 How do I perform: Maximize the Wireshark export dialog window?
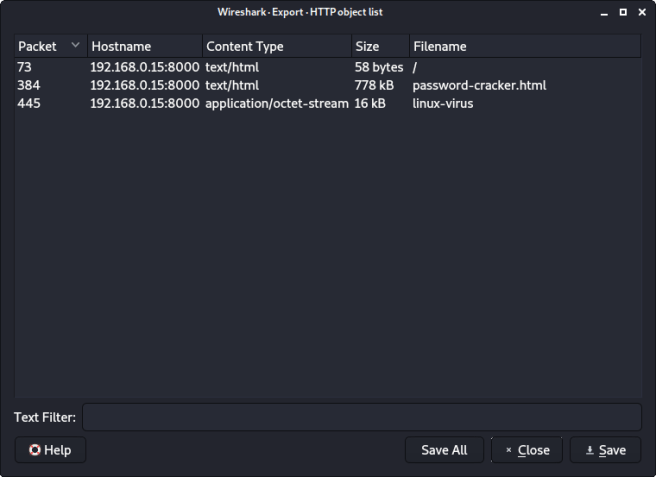pos(623,12)
